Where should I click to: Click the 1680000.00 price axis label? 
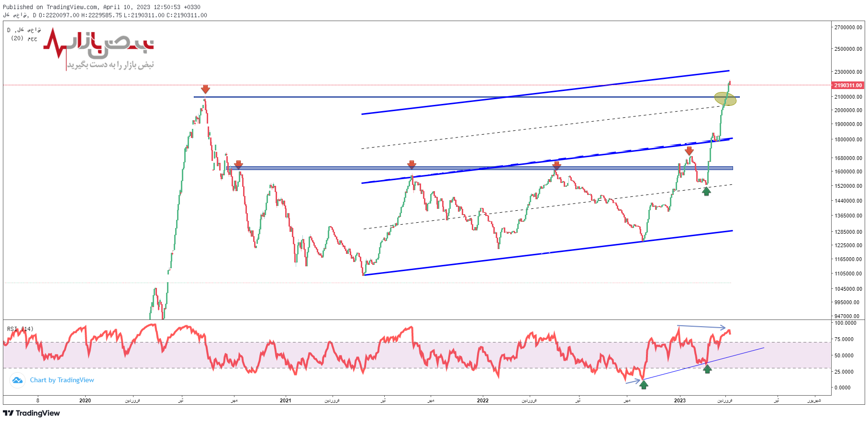[848, 158]
